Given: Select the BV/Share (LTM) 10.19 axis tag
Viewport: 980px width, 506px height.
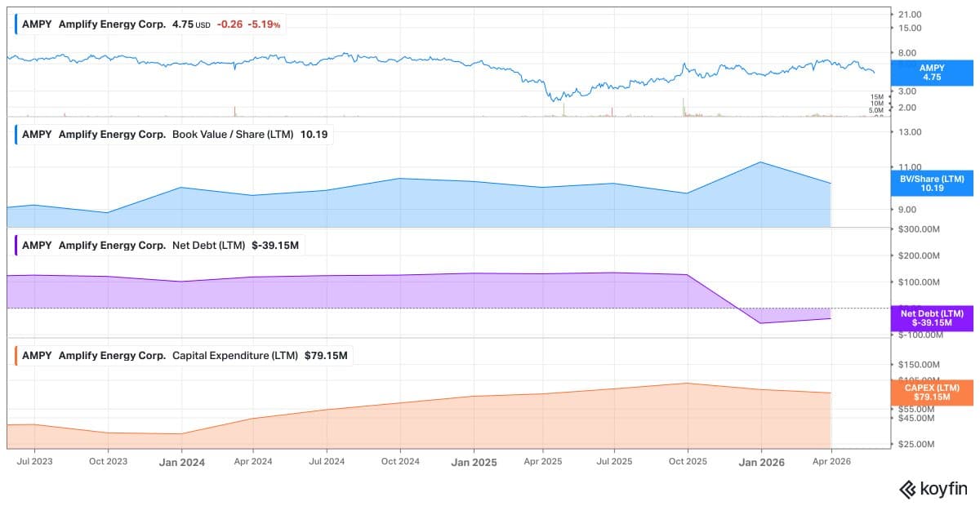Looking at the screenshot, I should tap(931, 184).
